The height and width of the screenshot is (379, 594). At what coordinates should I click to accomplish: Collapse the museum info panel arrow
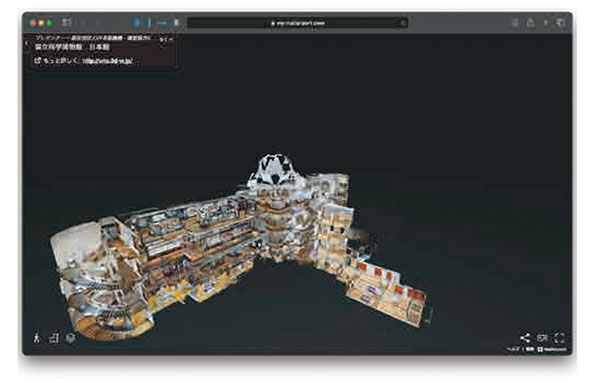[x=26, y=44]
